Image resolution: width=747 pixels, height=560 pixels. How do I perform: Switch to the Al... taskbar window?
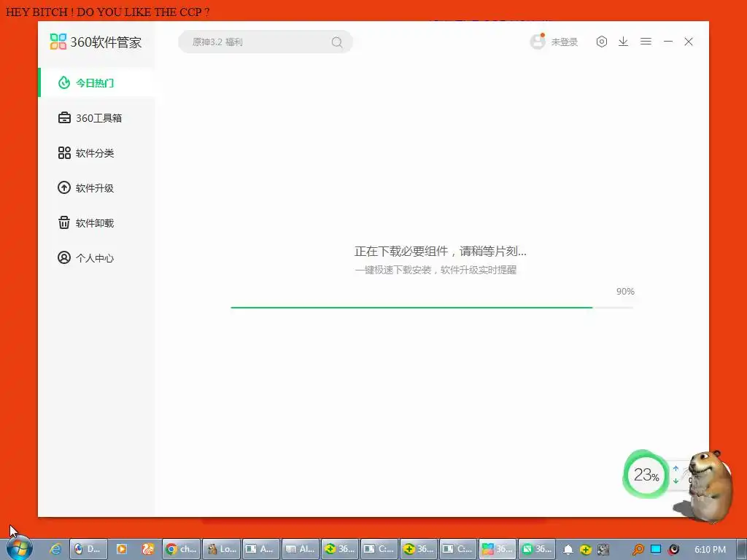click(301, 549)
